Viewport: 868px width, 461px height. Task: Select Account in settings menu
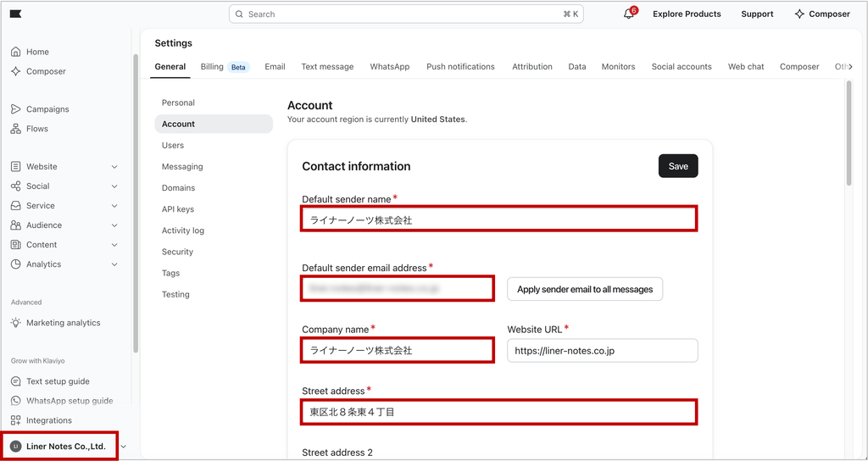tap(214, 124)
